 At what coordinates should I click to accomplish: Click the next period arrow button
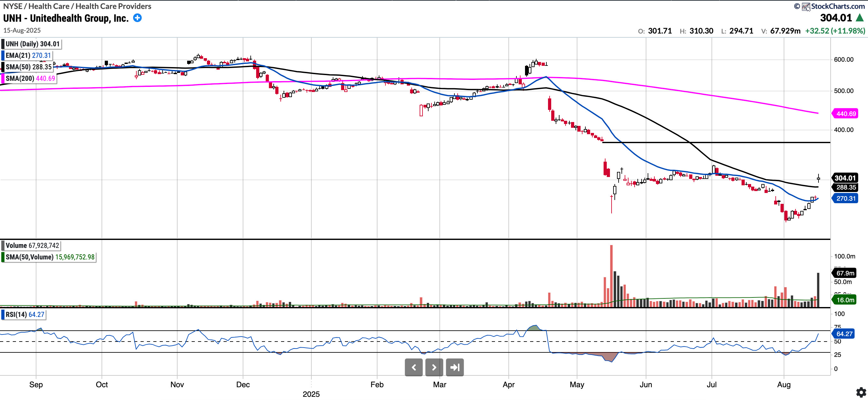pos(434,367)
